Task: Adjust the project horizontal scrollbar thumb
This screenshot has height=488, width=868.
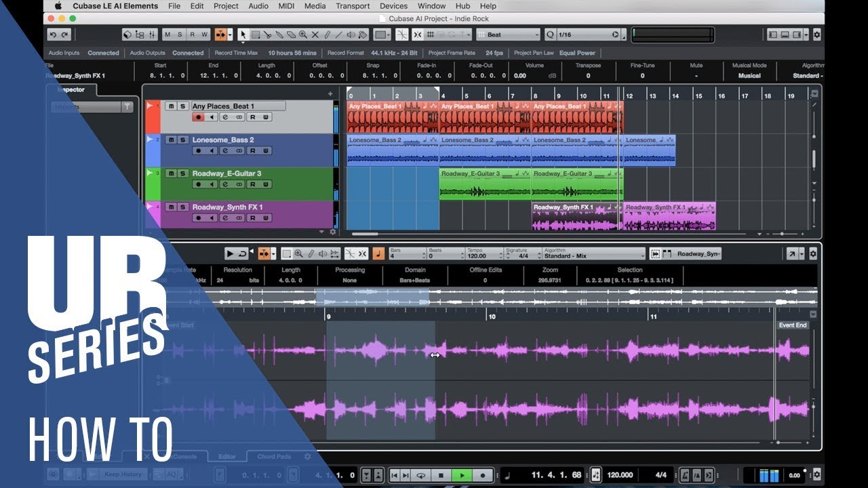Action: [365, 234]
